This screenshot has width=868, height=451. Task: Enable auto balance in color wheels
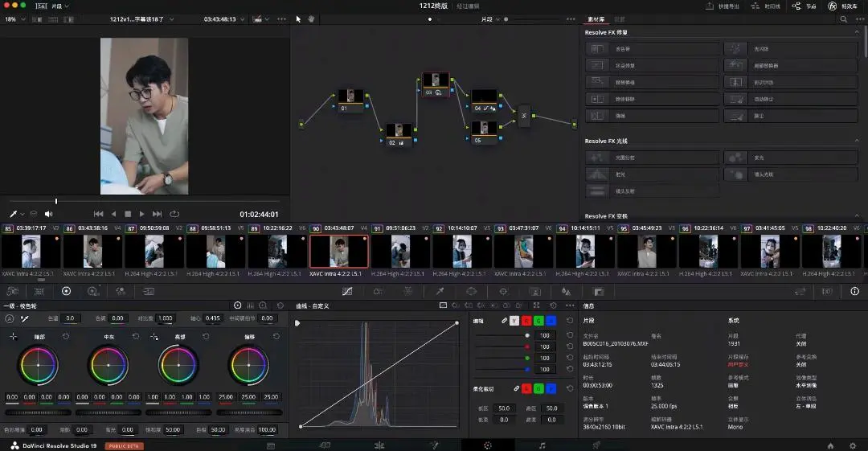point(10,318)
